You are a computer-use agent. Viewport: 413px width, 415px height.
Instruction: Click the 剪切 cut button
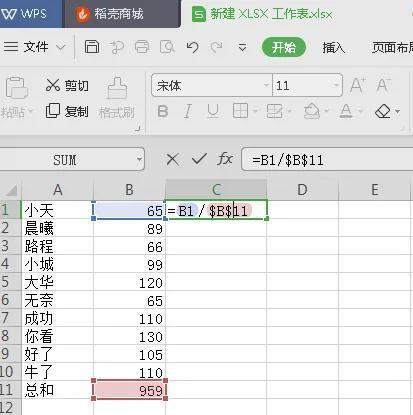click(x=67, y=86)
